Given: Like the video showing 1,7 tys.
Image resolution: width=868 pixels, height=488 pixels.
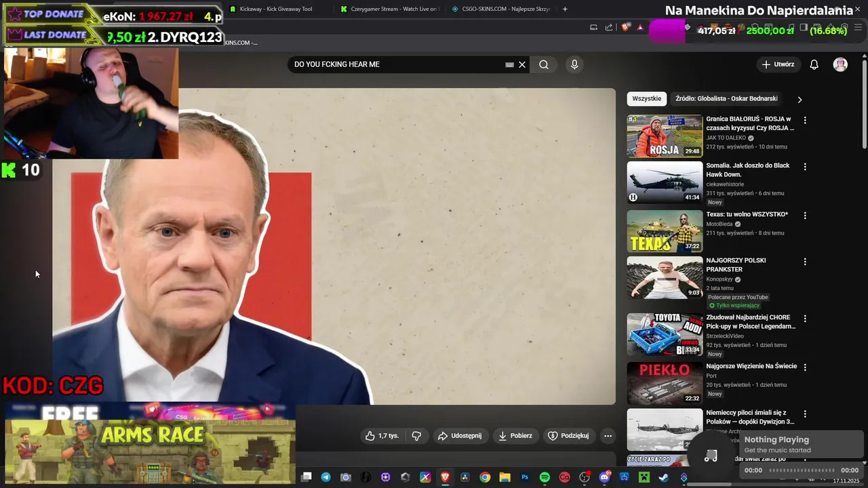Looking at the screenshot, I should (382, 436).
